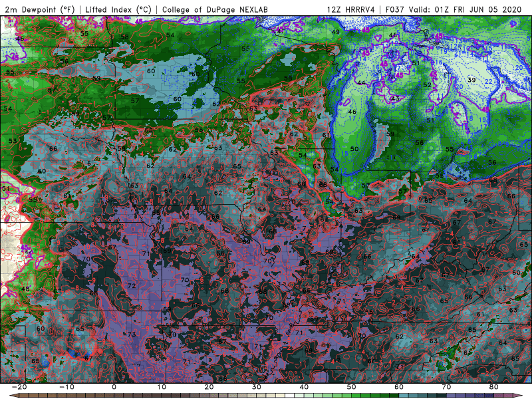Screen dimensions: 532x399
Task: Click the -10 color scale label
Action: coord(66,387)
